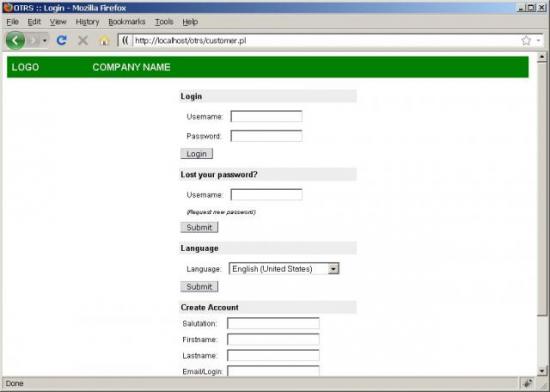Open the Bookmarks menu
The width and height of the screenshot is (550, 392).
tap(127, 22)
